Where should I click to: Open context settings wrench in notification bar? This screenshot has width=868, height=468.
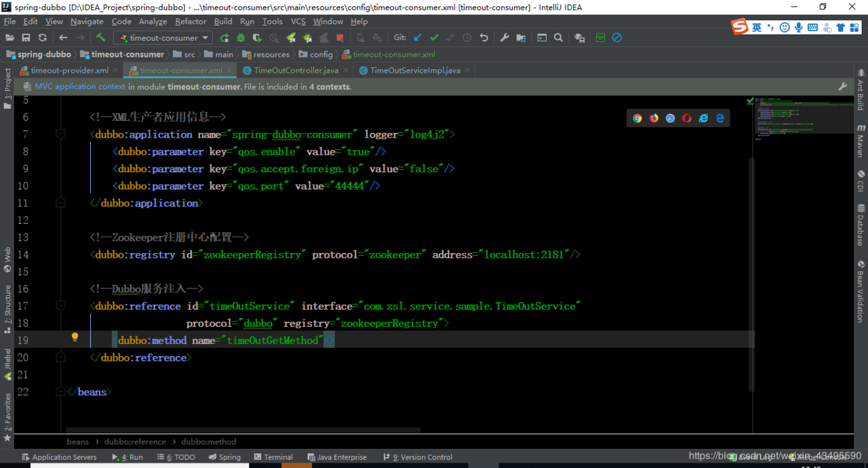coord(842,87)
